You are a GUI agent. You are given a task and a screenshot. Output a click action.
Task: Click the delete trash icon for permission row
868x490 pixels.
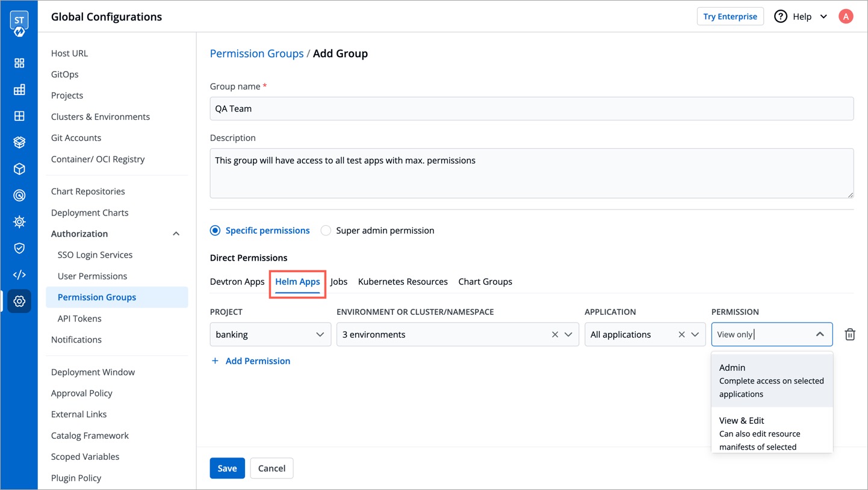[x=849, y=335]
